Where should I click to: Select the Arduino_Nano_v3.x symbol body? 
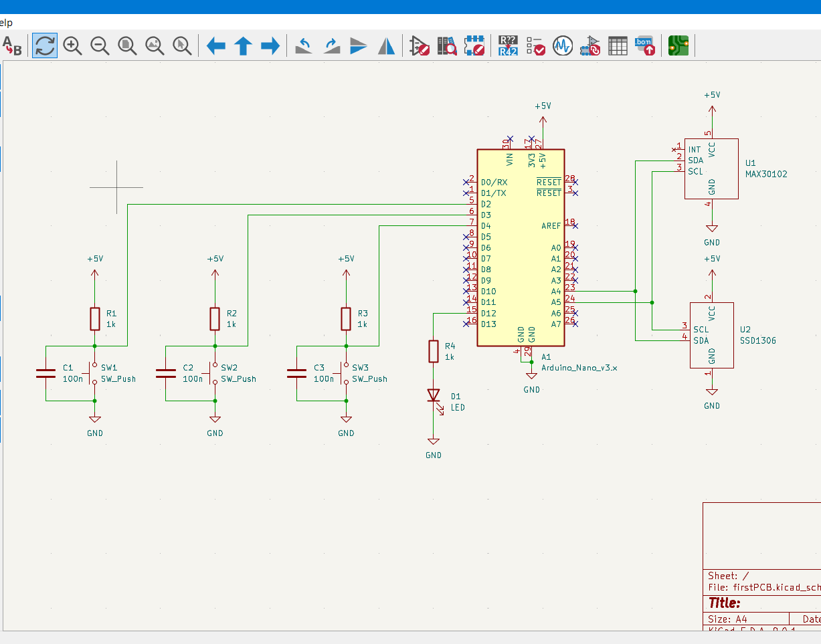click(x=521, y=247)
